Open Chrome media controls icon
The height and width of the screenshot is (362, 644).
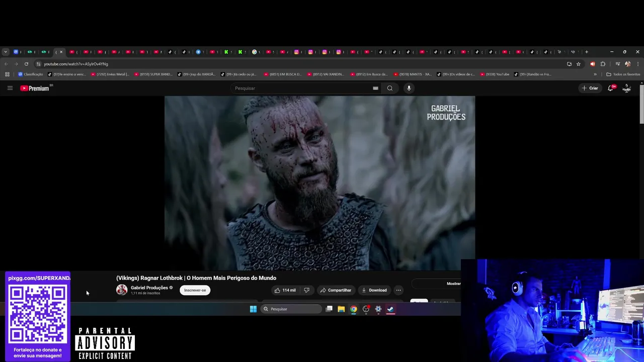click(618, 64)
